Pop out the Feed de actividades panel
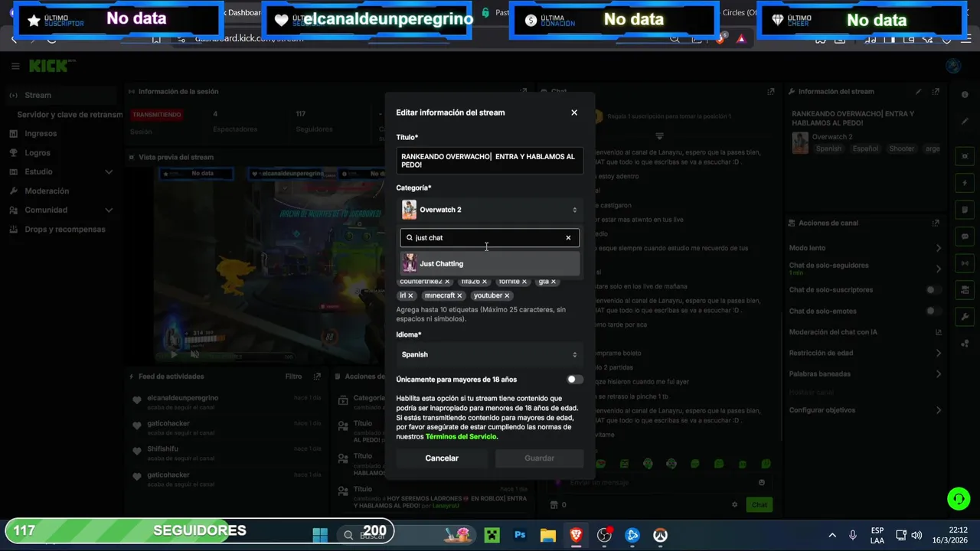This screenshot has height=551, width=980. click(x=317, y=377)
